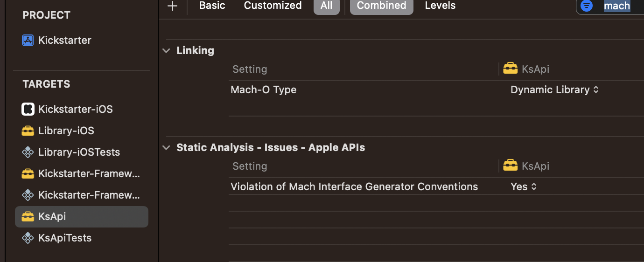Open the Mach-O Type Dynamic Library dropdown

click(554, 90)
